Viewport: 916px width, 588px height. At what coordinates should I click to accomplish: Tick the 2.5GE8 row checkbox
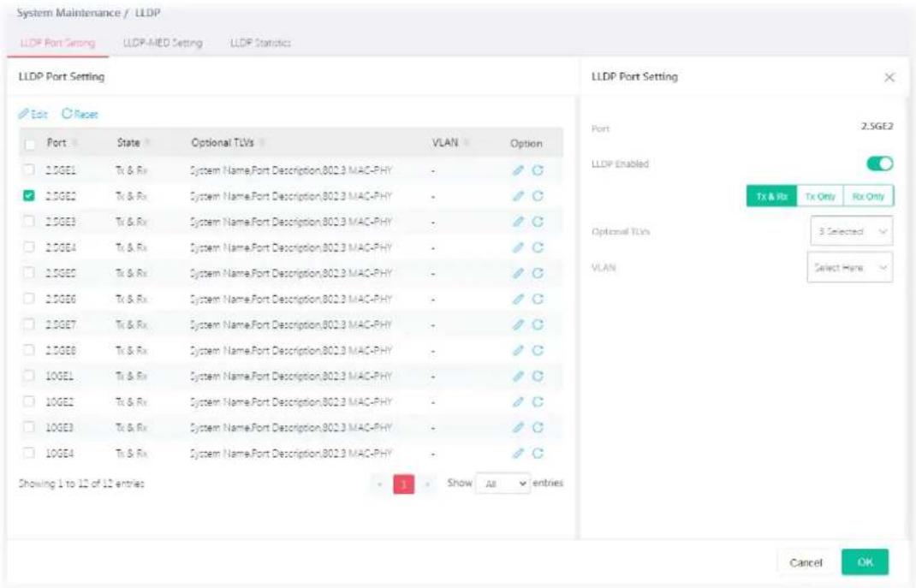click(x=28, y=350)
